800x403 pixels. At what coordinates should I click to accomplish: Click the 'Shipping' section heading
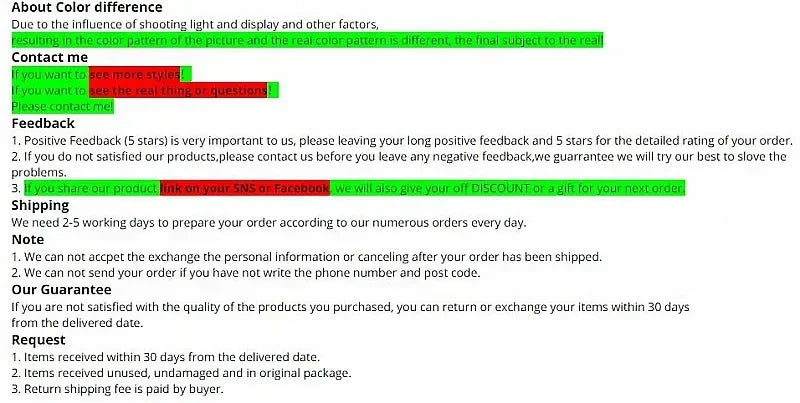tap(40, 206)
